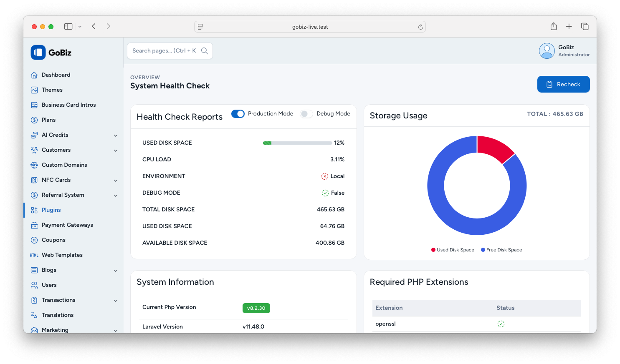
Task: Show the browser tab overview
Action: click(585, 26)
